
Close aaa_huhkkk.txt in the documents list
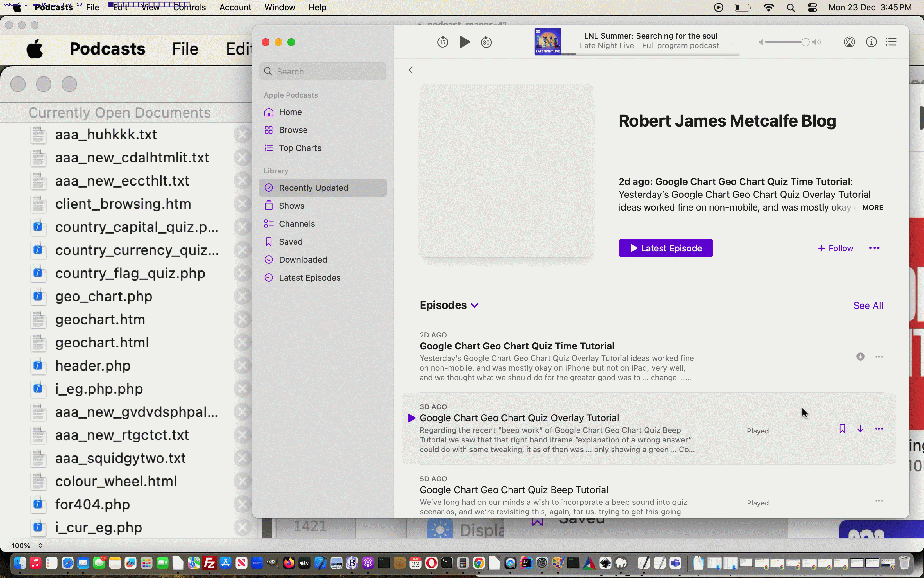pos(243,135)
